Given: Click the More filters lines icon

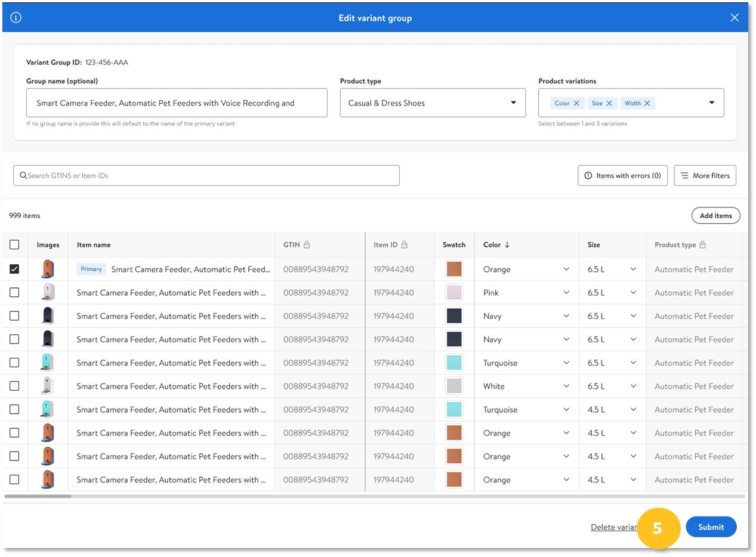Looking at the screenshot, I should tap(684, 176).
